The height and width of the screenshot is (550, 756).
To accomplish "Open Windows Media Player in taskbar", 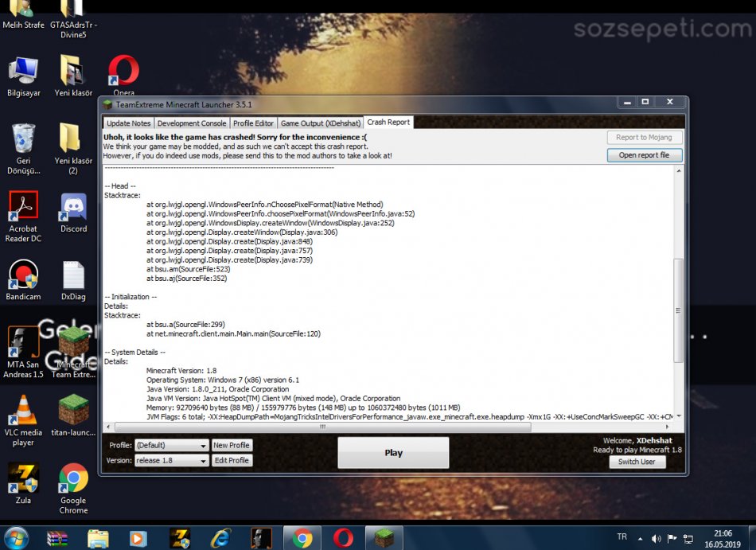I will [138, 538].
